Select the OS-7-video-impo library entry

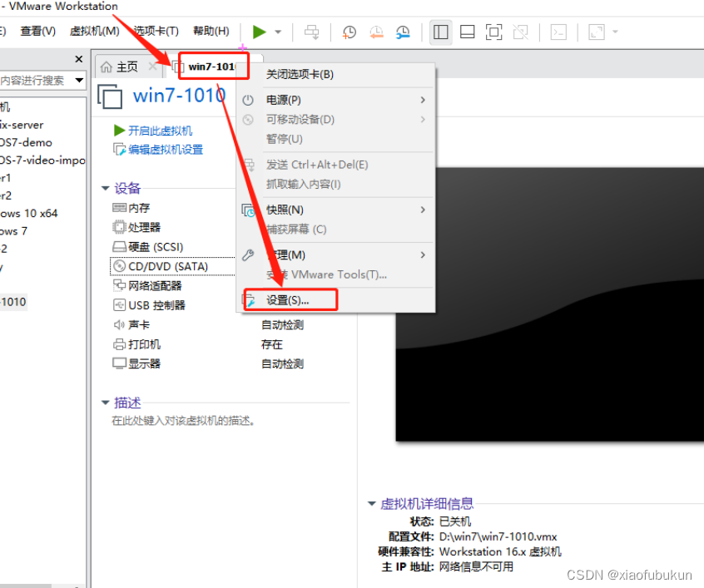42,161
